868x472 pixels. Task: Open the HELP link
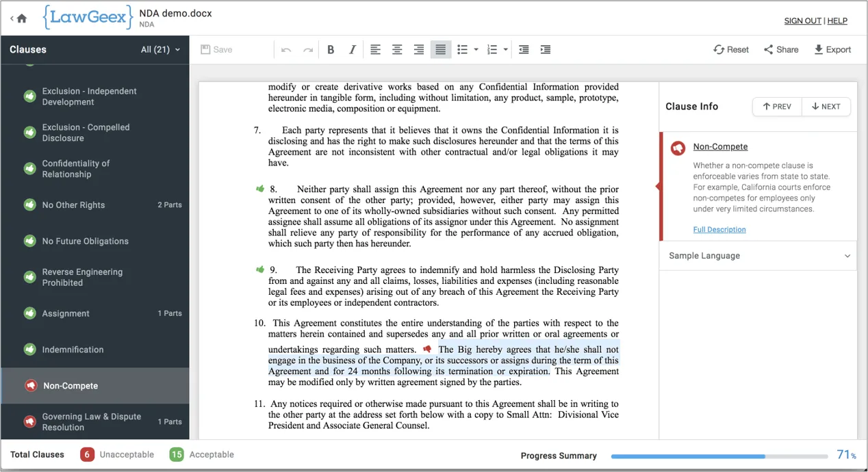[x=837, y=21]
